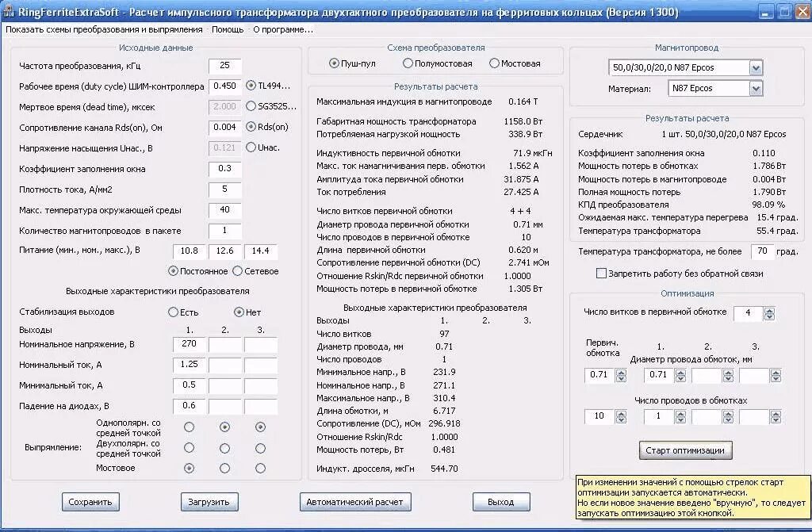
Task: Select the Rds(on) radio option
Action: pos(251,126)
